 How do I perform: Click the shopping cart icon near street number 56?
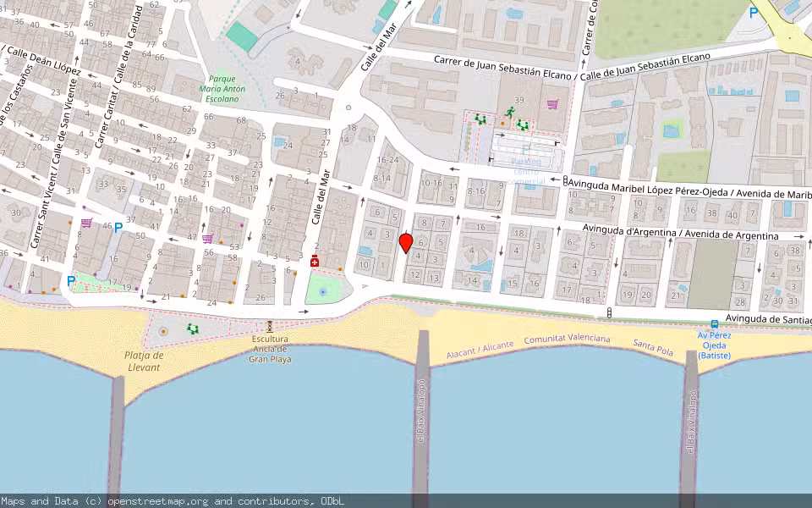point(207,239)
